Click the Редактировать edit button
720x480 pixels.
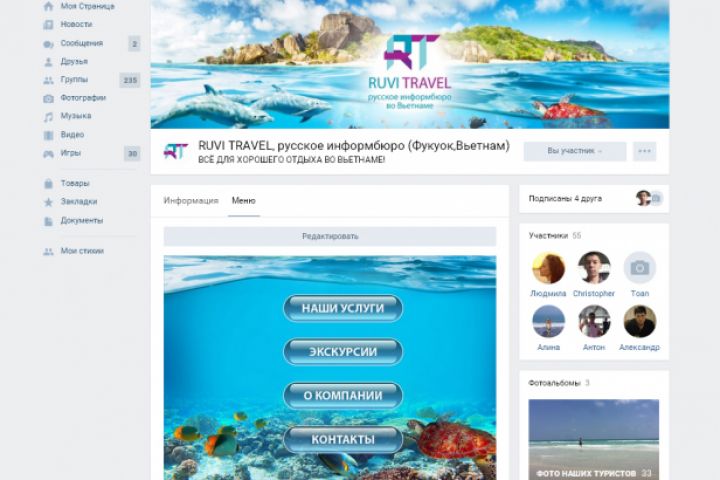click(330, 236)
